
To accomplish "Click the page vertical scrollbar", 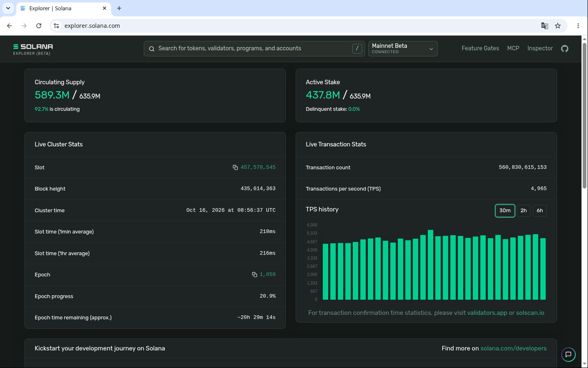I will click(584, 115).
